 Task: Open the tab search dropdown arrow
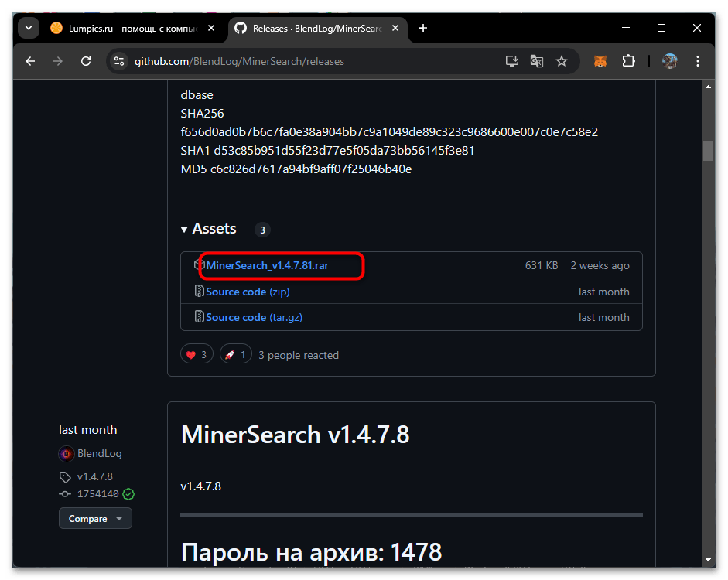(x=29, y=29)
